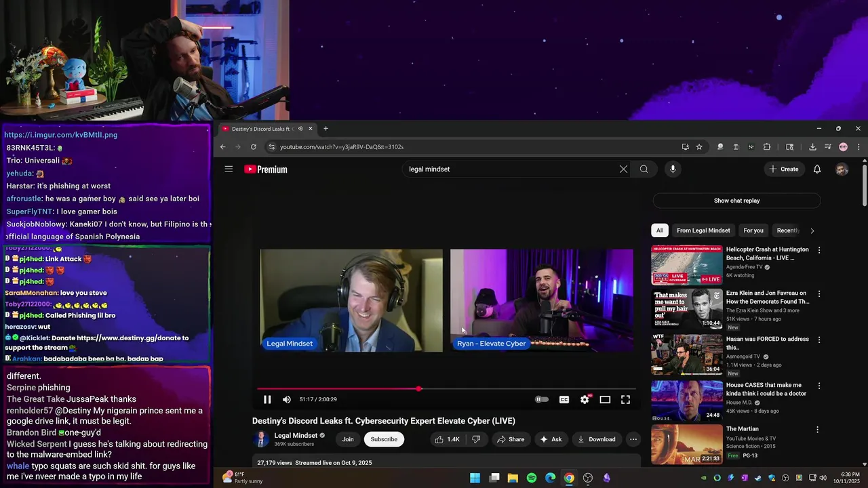
Task: Click the youtube.com address bar
Action: pyautogui.click(x=475, y=147)
